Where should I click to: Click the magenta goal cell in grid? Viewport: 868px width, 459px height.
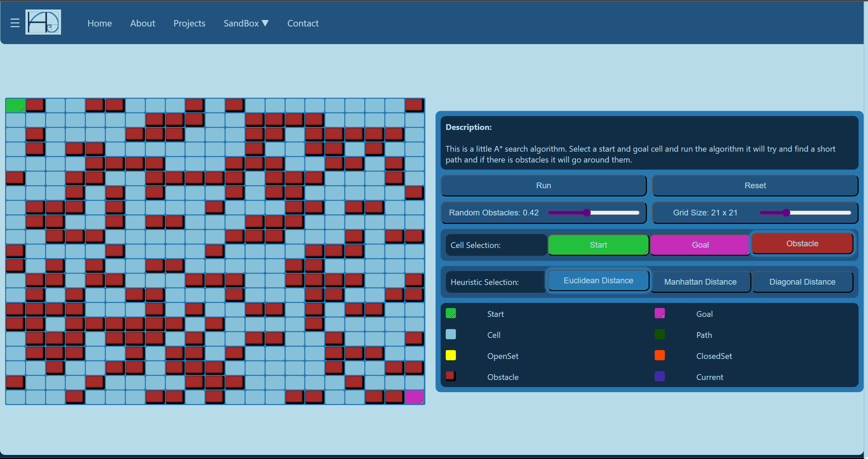click(x=414, y=397)
